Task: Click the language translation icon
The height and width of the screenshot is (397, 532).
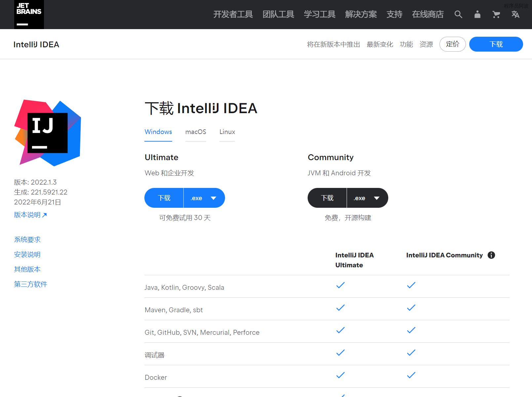Action: [x=515, y=14]
